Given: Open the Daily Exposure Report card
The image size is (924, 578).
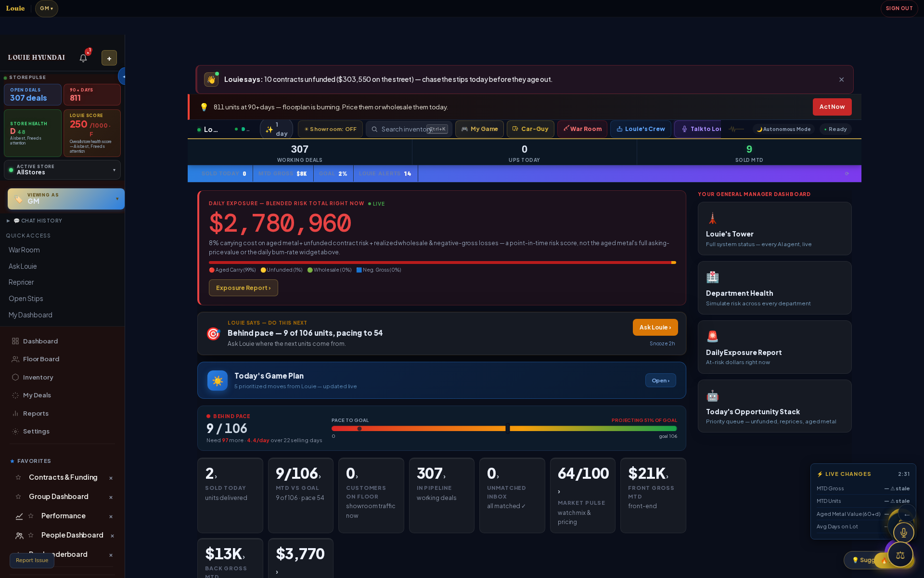Looking at the screenshot, I should point(774,347).
